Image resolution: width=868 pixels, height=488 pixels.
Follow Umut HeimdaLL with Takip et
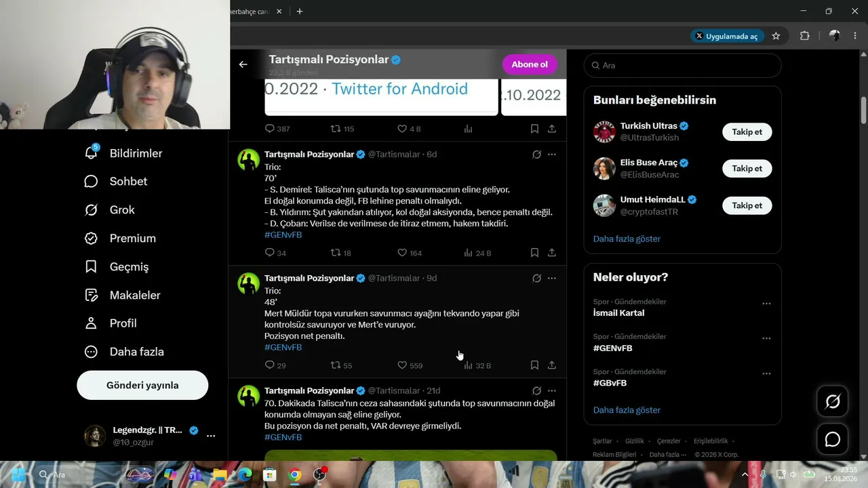pyautogui.click(x=747, y=205)
